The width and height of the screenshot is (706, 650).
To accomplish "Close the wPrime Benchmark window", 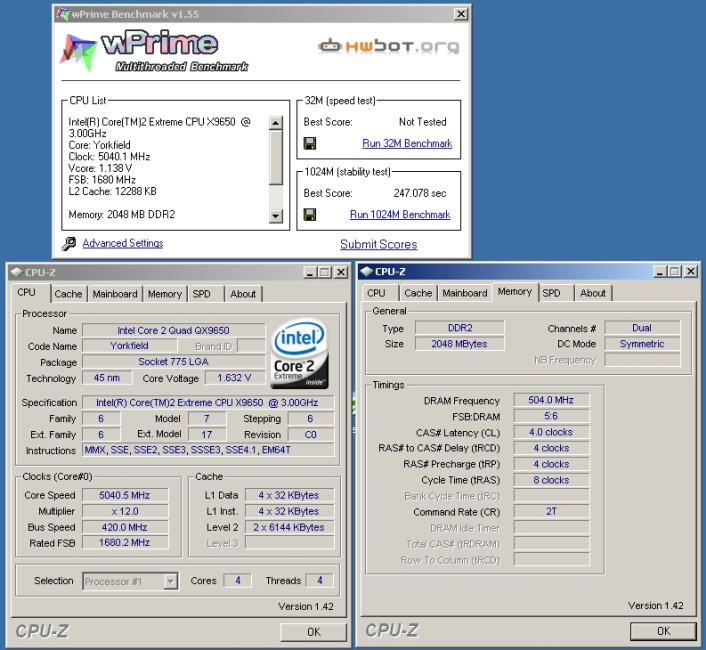I will point(461,14).
